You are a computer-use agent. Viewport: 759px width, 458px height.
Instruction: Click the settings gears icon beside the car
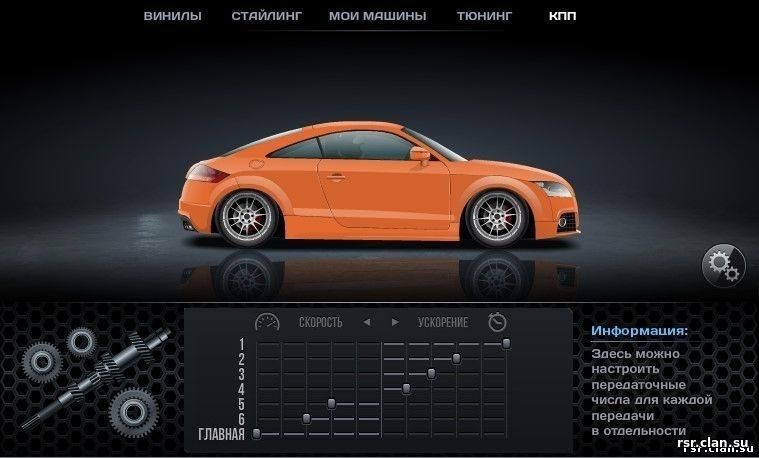click(x=722, y=264)
